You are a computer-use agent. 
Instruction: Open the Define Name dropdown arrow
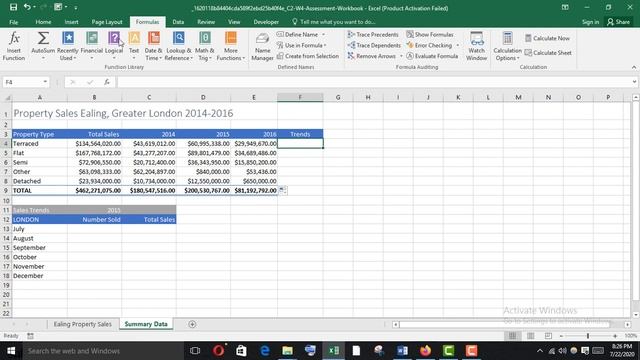[324, 35]
